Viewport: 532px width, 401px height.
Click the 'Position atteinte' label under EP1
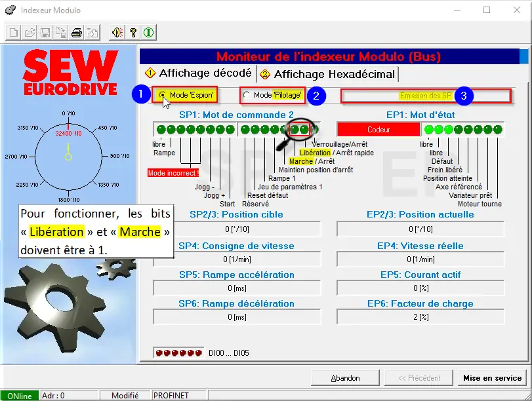coord(447,178)
